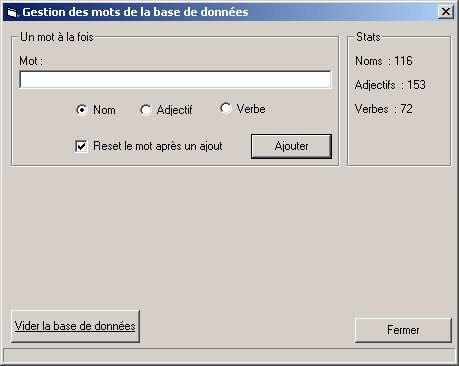459x366 pixels.
Task: Click inside the Mot text field
Action: click(x=175, y=79)
